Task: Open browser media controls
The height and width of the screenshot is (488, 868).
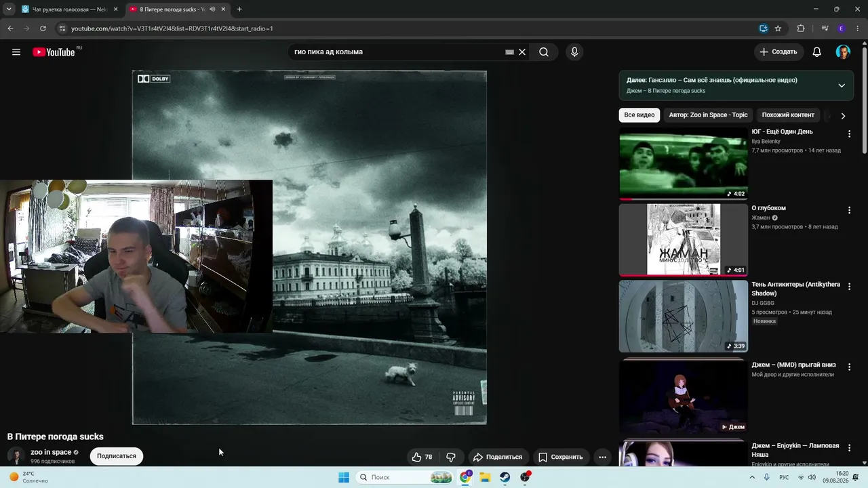Action: tap(825, 28)
